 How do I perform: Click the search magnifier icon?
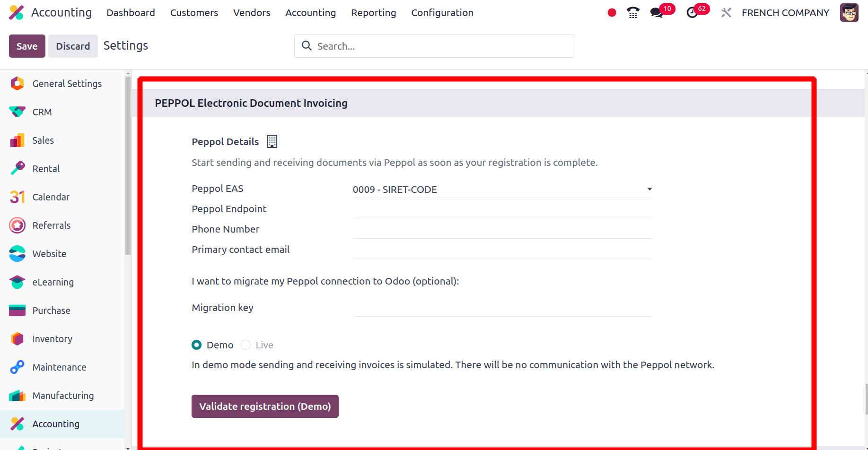tap(307, 46)
